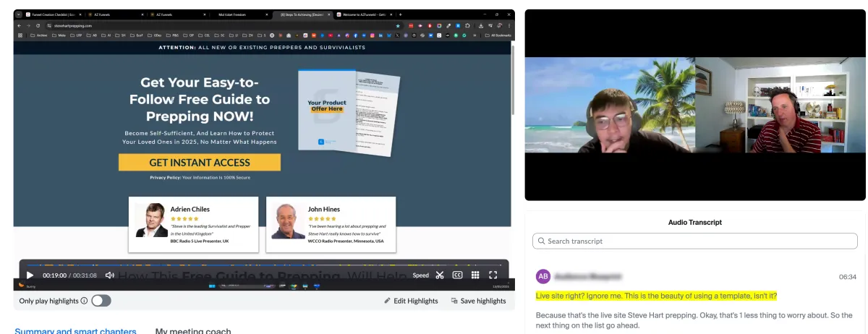Click Adrien Chiles testimonial card
Image resolution: width=868 pixels, height=334 pixels.
click(x=193, y=224)
